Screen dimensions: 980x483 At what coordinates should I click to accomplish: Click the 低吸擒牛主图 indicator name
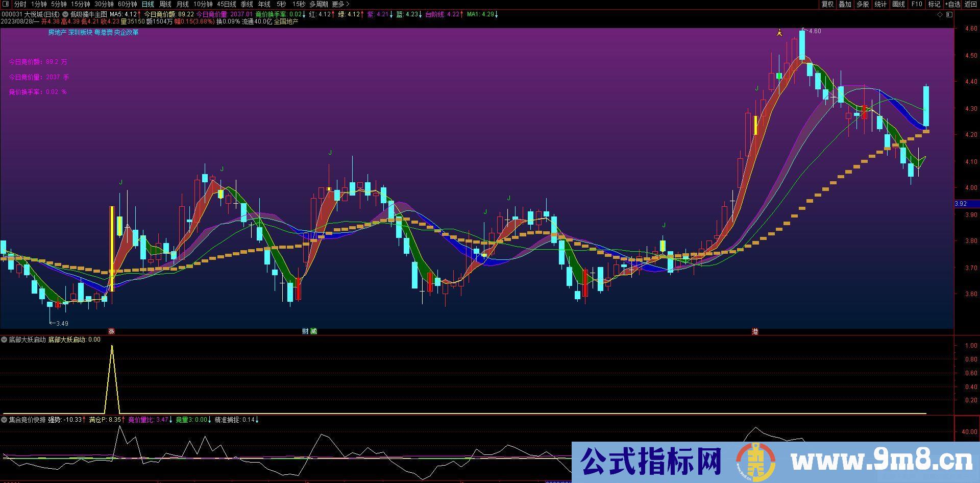pyautogui.click(x=89, y=14)
